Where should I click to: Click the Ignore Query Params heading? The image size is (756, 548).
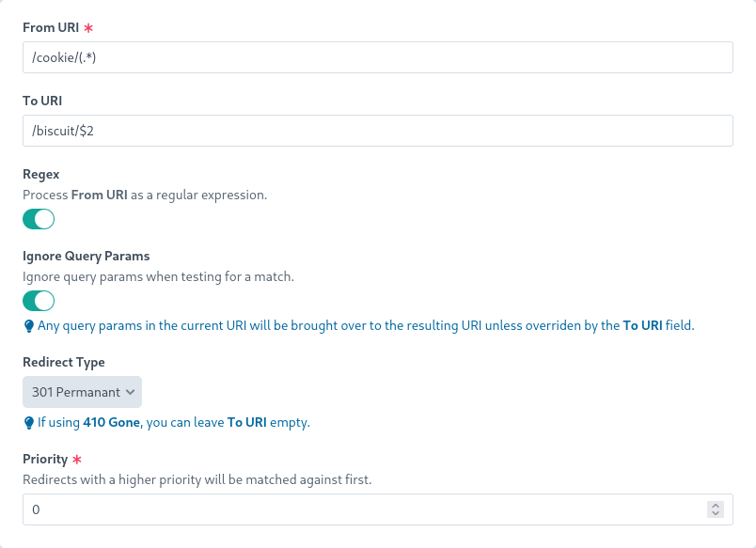tap(87, 256)
